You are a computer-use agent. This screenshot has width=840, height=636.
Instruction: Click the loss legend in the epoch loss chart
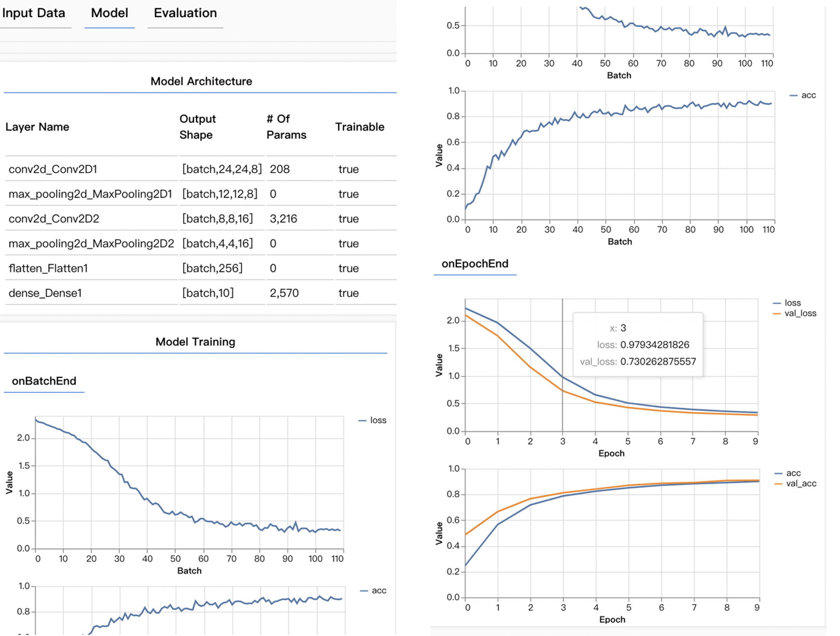tap(787, 302)
